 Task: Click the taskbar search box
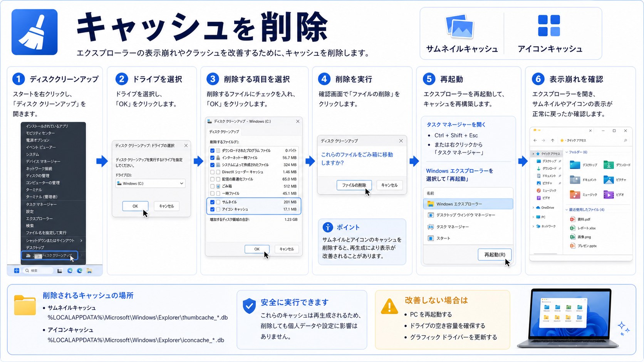[x=38, y=270]
